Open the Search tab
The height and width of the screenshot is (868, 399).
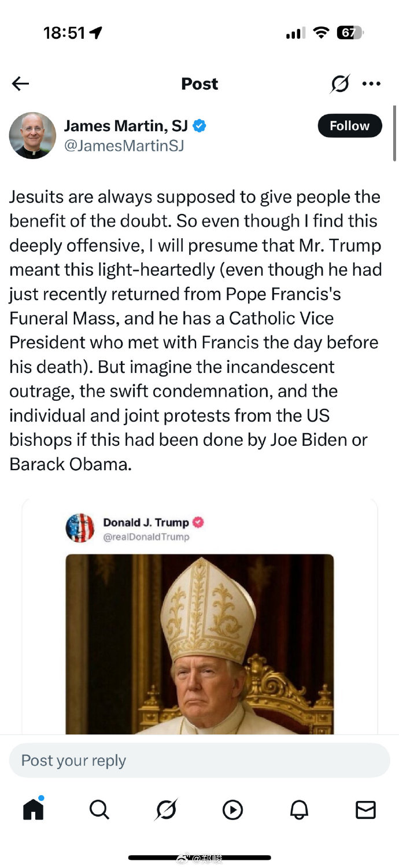[x=99, y=810]
